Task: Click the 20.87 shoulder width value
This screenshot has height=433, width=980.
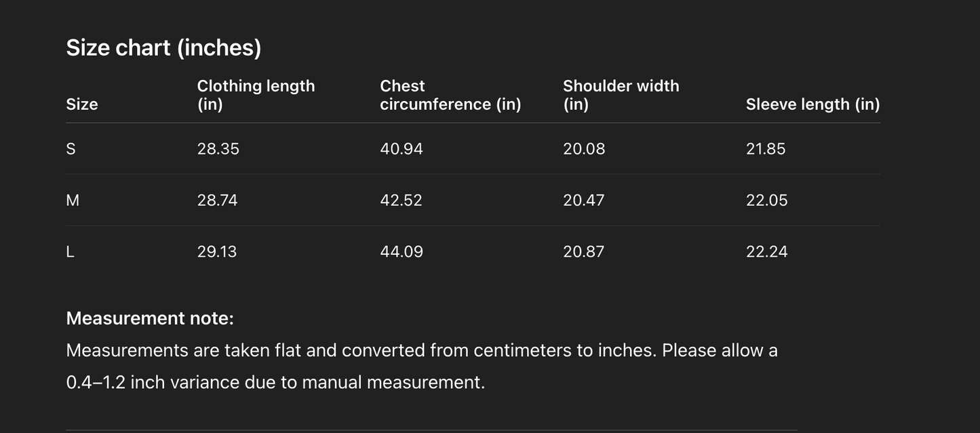Action: (583, 252)
